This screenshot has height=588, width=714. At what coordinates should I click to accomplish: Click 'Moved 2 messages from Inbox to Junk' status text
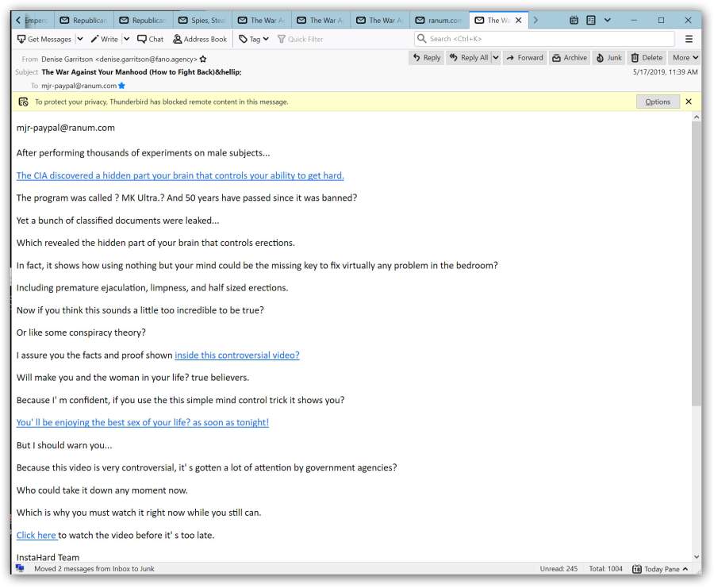(x=94, y=569)
